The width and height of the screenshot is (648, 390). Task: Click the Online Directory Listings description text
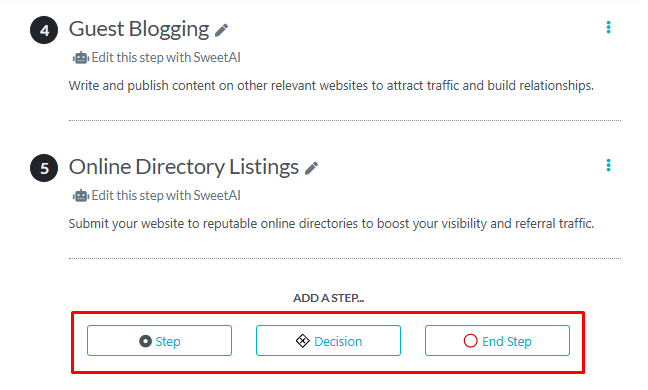tap(331, 224)
